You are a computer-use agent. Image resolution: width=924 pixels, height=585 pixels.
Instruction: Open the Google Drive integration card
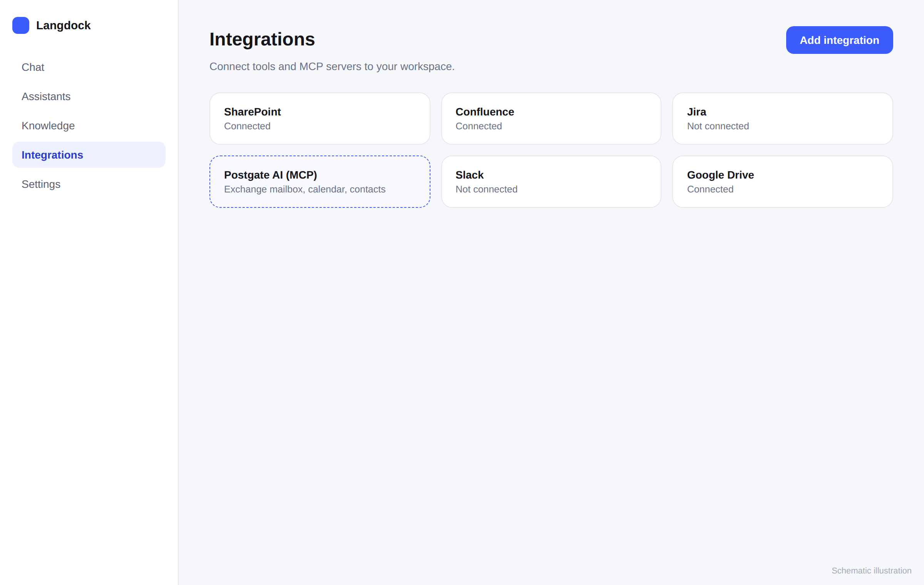coord(783,182)
